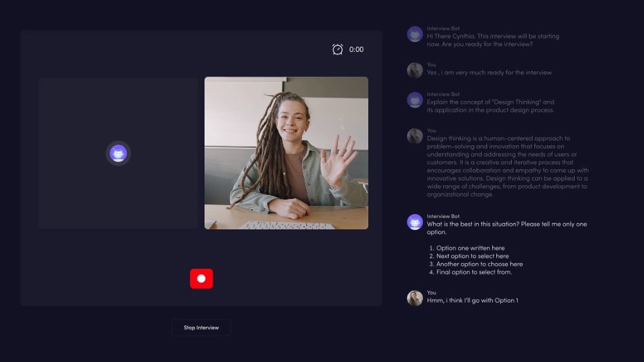Select 'Another option to choose here' list item
The width and height of the screenshot is (644, 362).
click(476, 264)
